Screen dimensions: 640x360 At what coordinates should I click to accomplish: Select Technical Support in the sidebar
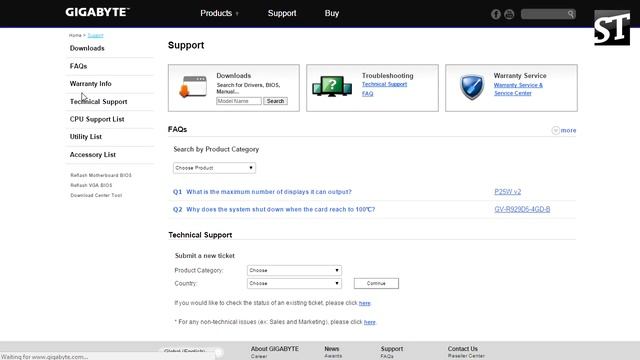(x=98, y=102)
